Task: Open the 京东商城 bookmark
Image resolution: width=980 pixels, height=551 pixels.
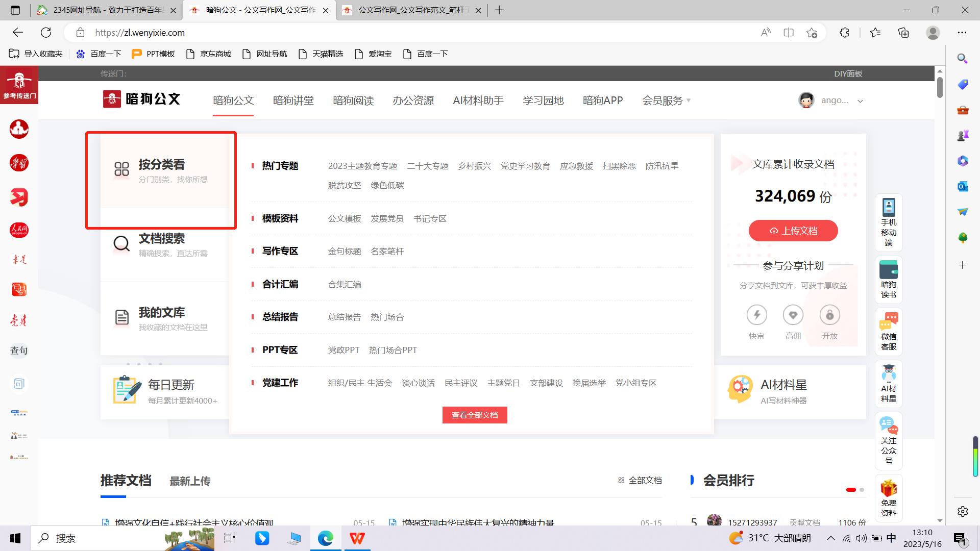Action: click(208, 54)
